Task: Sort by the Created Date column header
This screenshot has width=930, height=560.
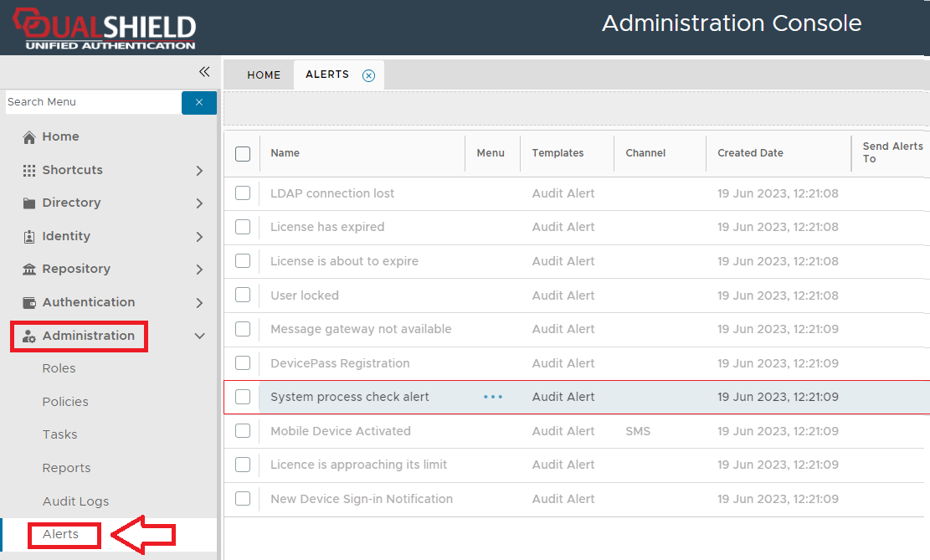Action: click(x=750, y=153)
